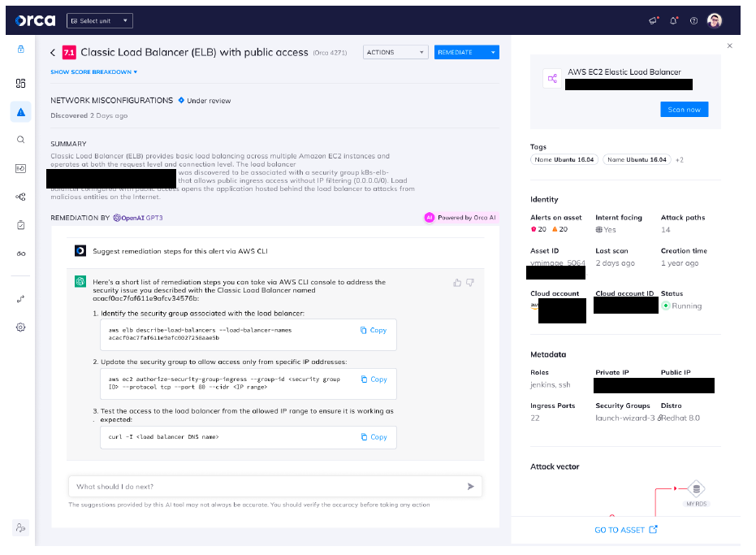Image resolution: width=756 pixels, height=555 pixels.
Task: Click the Last scan 2 days ago value
Action: point(616,263)
